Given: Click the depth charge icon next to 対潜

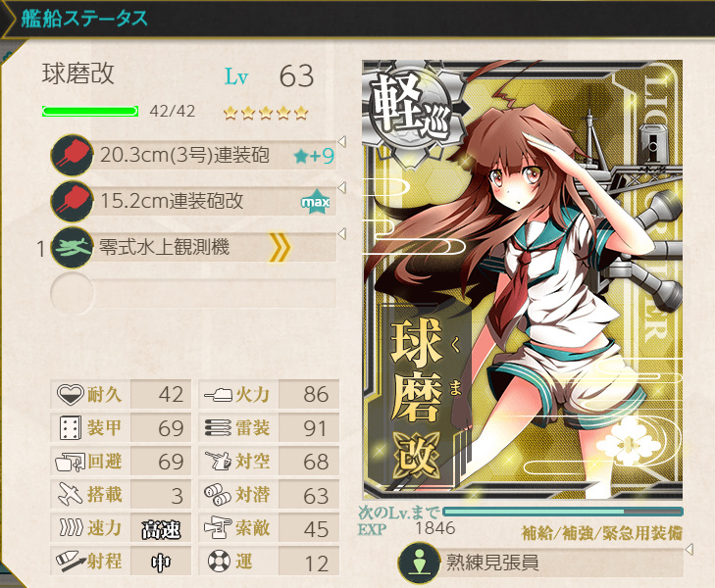Looking at the screenshot, I should click(x=218, y=495).
